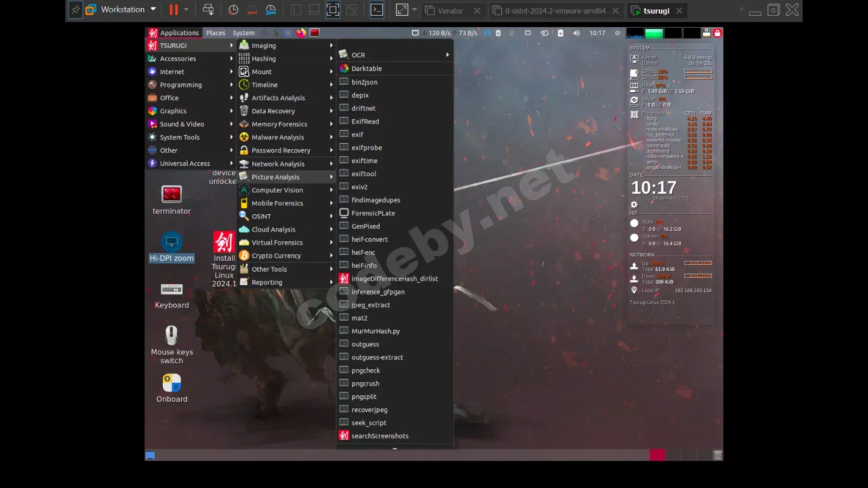Viewport: 868px width, 488px height.
Task: Open the VMware snapshot manager
Action: [x=271, y=10]
